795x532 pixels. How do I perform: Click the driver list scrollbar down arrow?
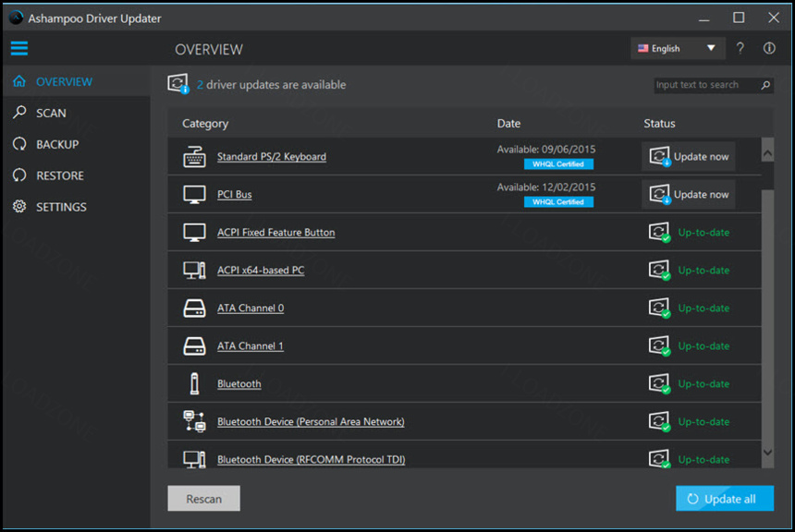point(767,453)
